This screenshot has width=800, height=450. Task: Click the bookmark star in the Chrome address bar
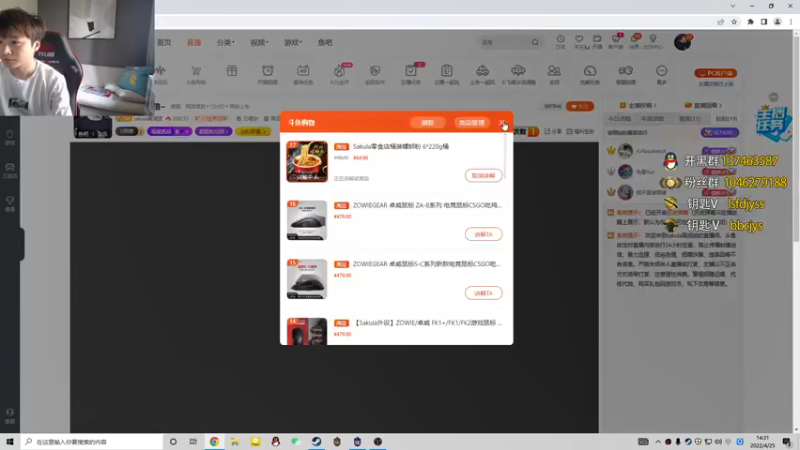tap(734, 22)
